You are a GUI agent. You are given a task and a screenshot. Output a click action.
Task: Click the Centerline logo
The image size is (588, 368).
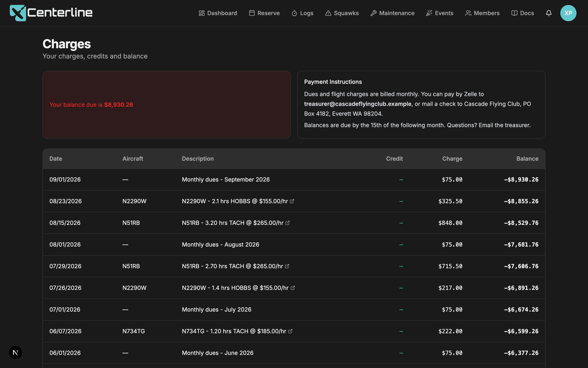coord(51,13)
